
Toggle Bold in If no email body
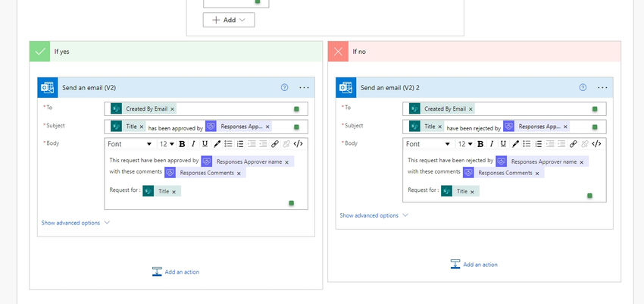(x=480, y=144)
